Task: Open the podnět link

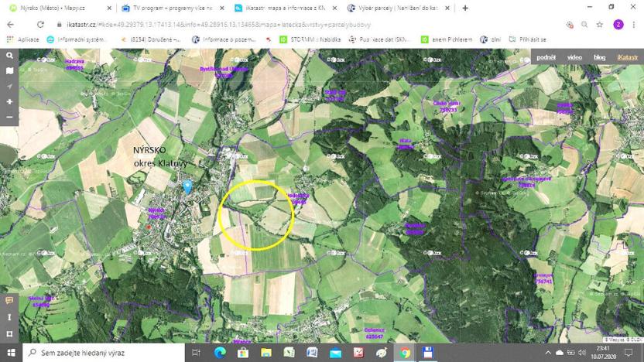Action: (546, 57)
